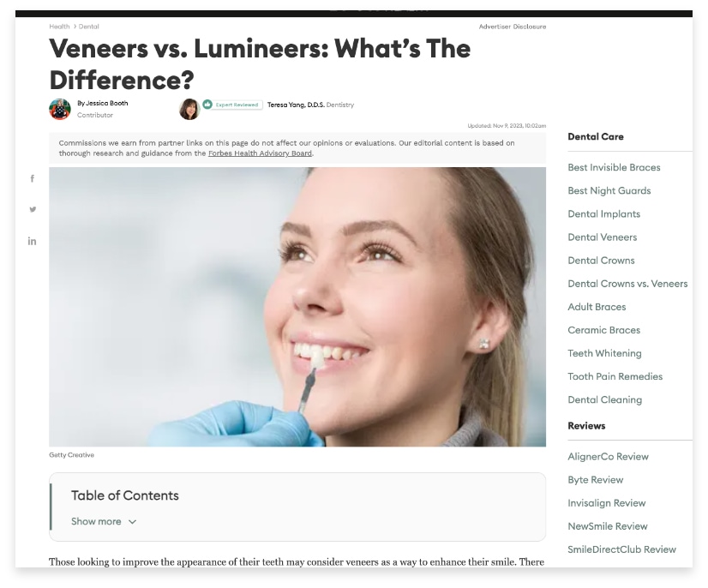Open the Health breadcrumb

pyautogui.click(x=60, y=27)
